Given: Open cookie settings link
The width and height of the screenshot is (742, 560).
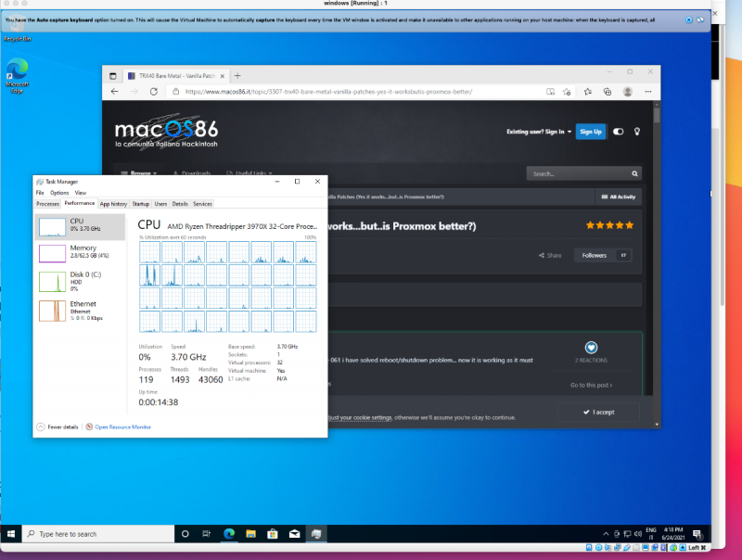Looking at the screenshot, I should 360,417.
